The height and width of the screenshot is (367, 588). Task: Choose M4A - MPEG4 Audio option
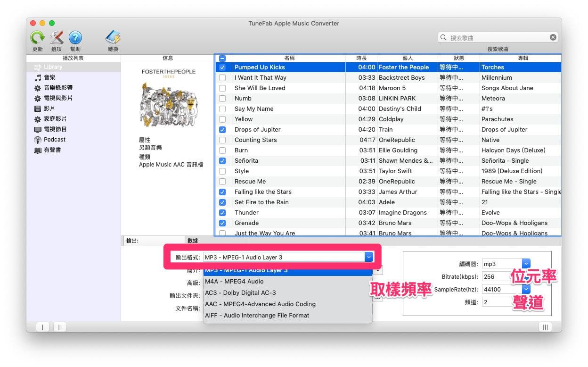(x=288, y=282)
